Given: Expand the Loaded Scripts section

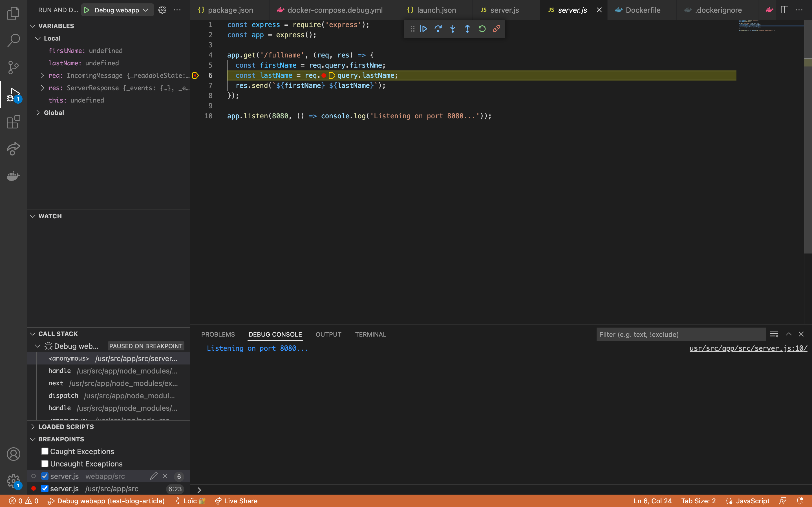Looking at the screenshot, I should coord(32,426).
